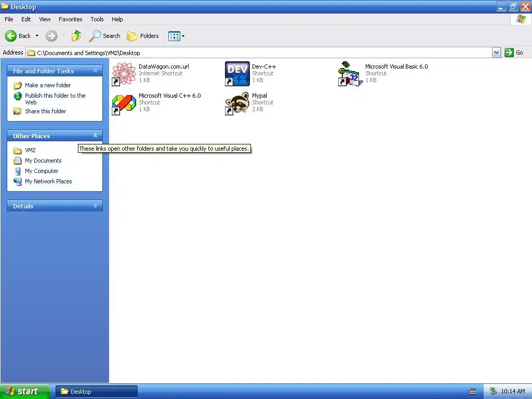The height and width of the screenshot is (399, 532).
Task: Select the Mypal raccoon shortcut icon
Action: (237, 103)
